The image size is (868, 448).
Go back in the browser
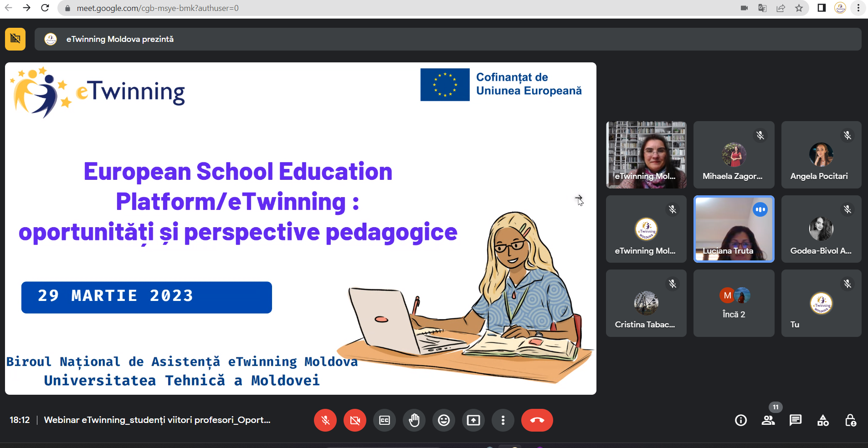[9, 8]
